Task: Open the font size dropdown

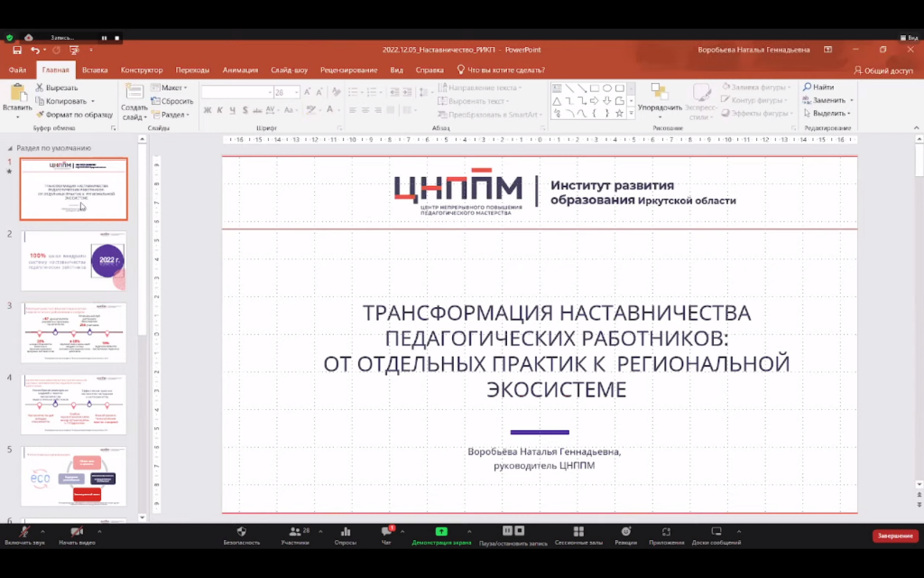Action: (296, 93)
